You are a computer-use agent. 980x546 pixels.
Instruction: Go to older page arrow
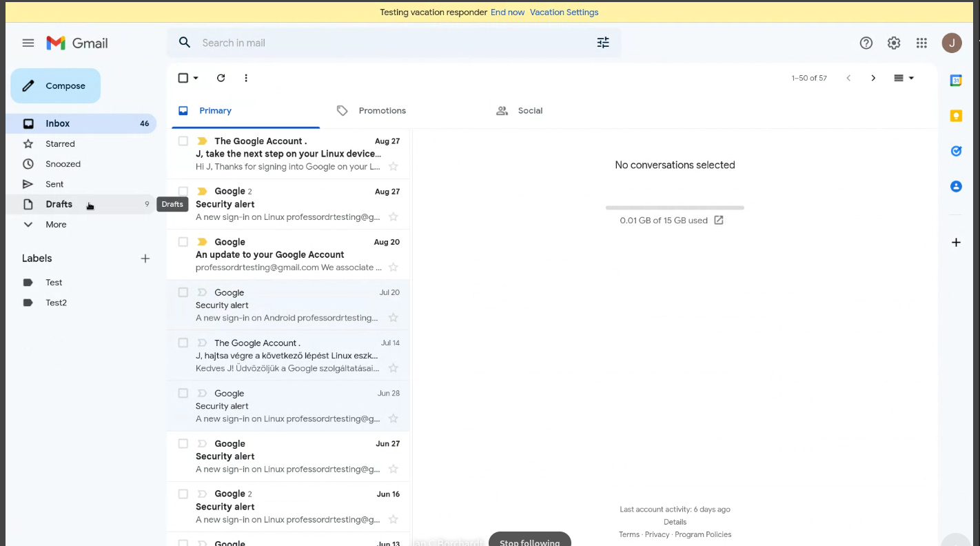point(873,78)
